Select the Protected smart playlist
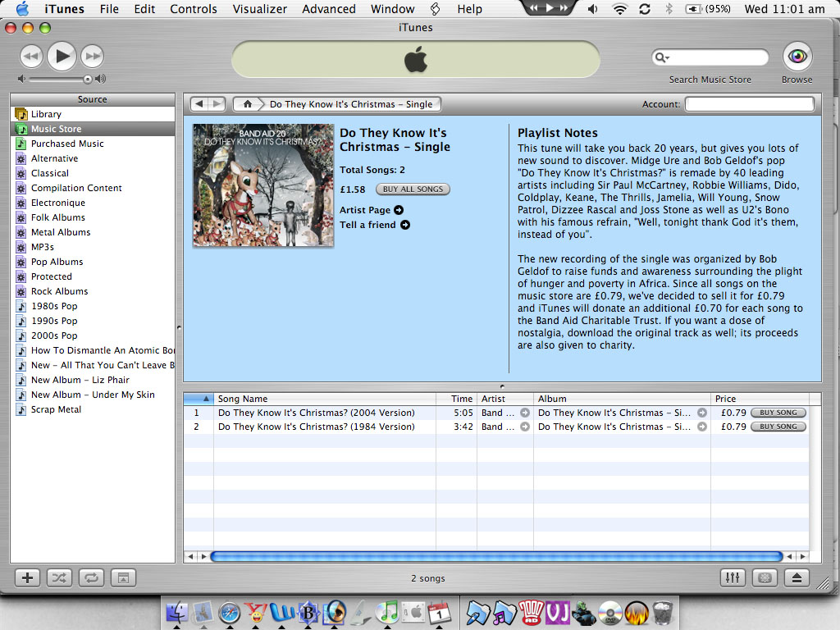The width and height of the screenshot is (840, 630). pos(94,276)
